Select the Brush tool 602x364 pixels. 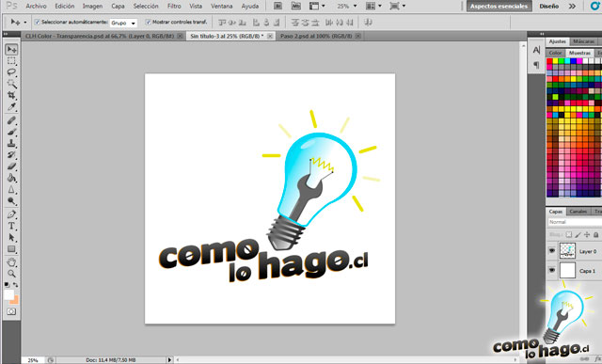pyautogui.click(x=11, y=132)
